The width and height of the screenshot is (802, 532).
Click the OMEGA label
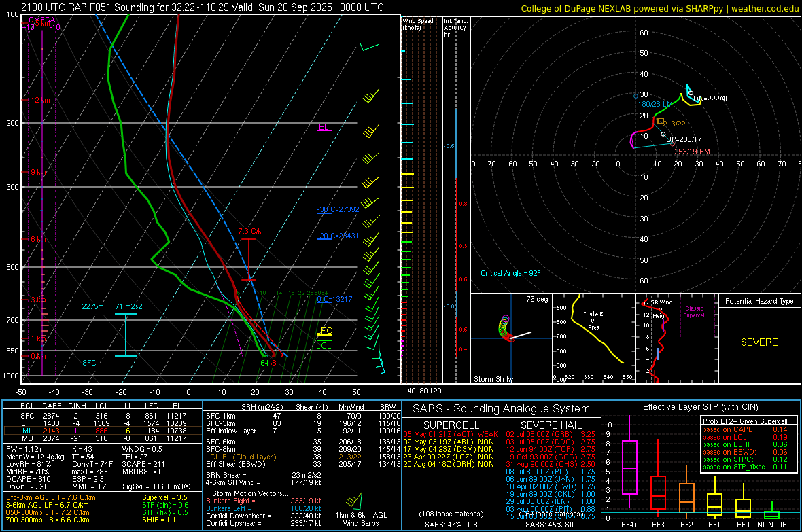[42, 20]
